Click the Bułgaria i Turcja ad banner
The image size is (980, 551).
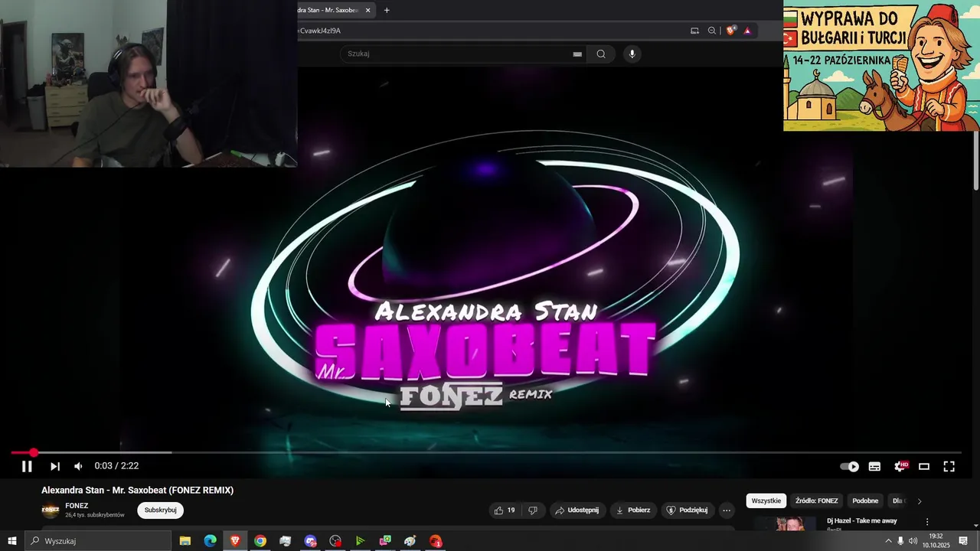pyautogui.click(x=881, y=66)
